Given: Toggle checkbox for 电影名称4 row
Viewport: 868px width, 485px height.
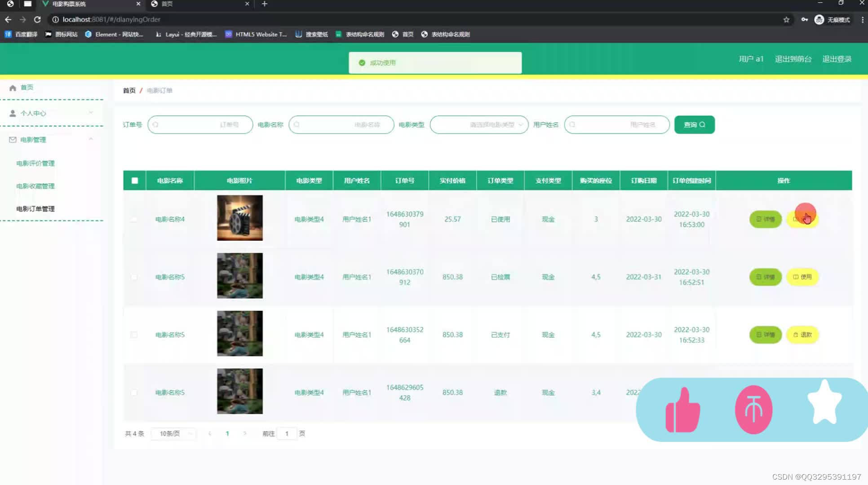Looking at the screenshot, I should [134, 219].
